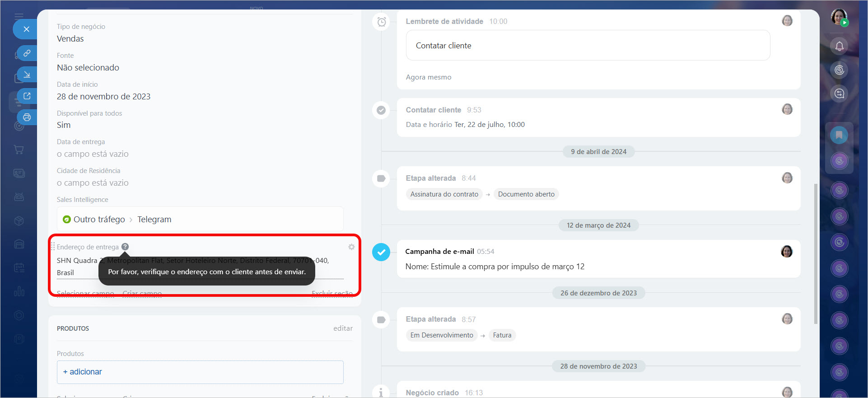Click the Fatura stage chip

click(x=502, y=335)
